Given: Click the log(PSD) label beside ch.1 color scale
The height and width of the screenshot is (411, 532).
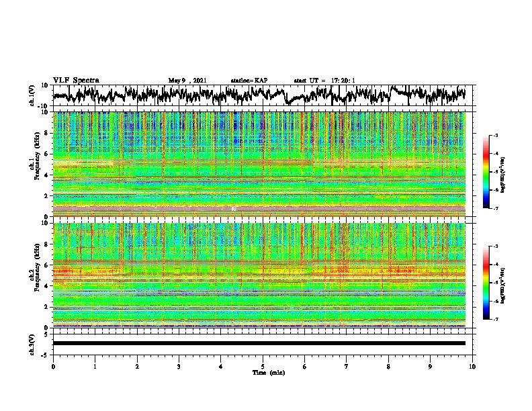Looking at the screenshot, I should pyautogui.click(x=503, y=175).
